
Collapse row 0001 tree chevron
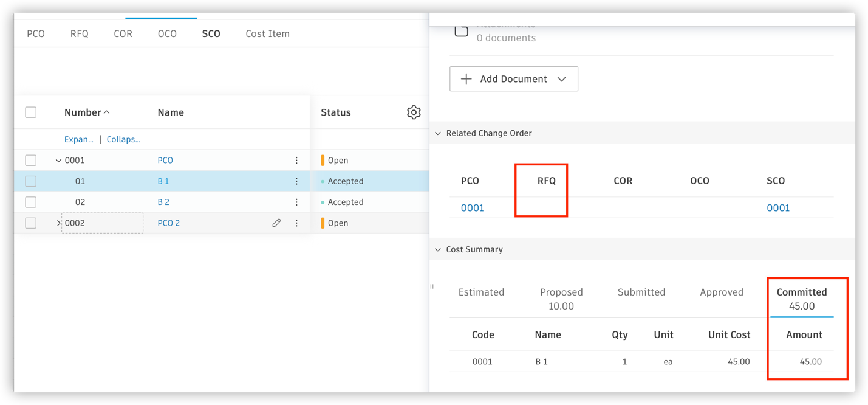tap(58, 161)
